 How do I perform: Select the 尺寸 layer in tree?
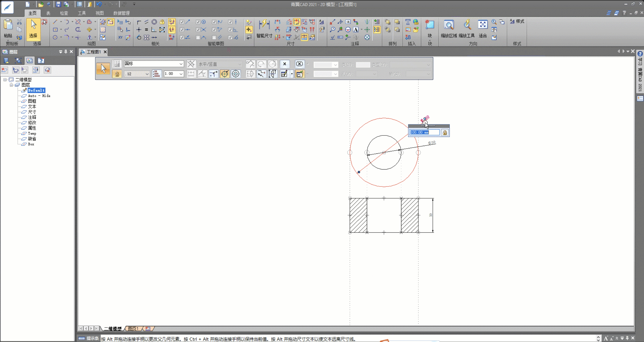[x=32, y=112]
